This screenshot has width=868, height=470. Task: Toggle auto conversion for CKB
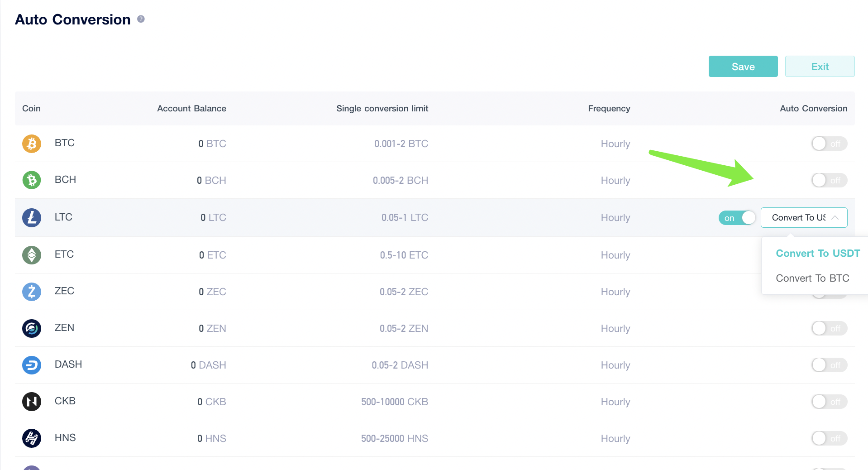pos(829,402)
